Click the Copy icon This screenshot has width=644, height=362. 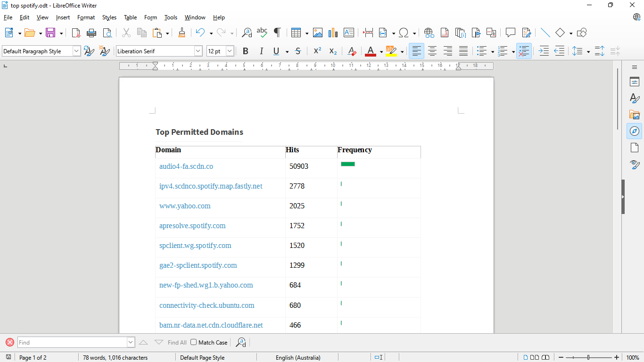(141, 33)
